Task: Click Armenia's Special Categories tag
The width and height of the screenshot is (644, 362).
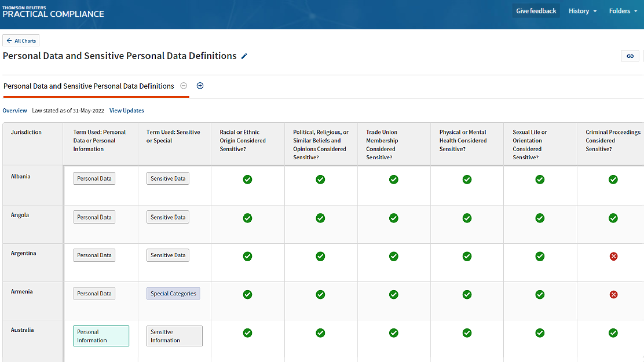Action: [173, 294]
